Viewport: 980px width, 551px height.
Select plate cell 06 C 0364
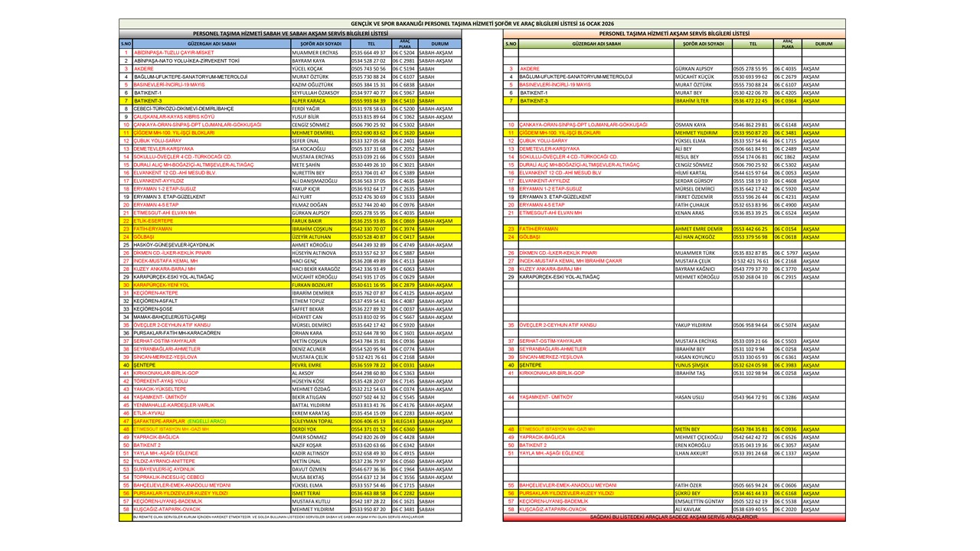(785, 101)
